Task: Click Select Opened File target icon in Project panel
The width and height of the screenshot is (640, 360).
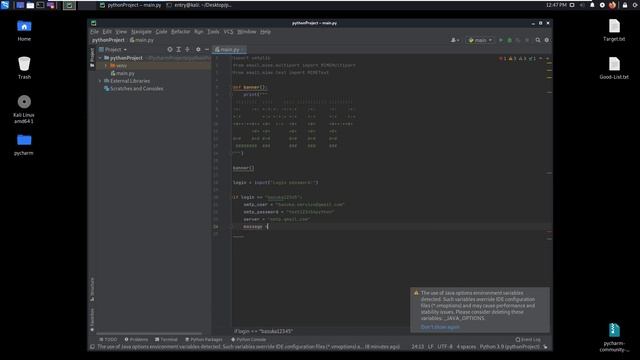Action: click(x=170, y=49)
